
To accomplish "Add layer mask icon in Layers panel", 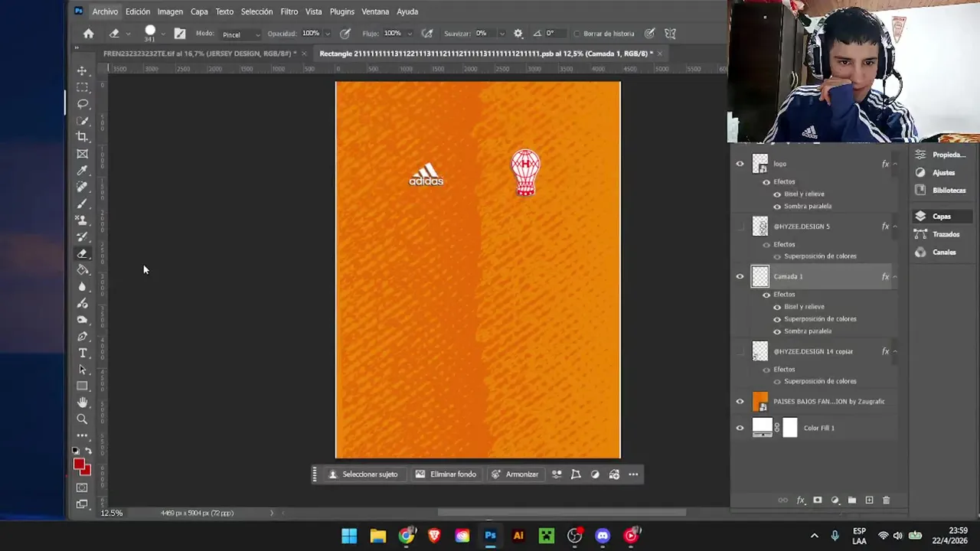I will 818,500.
